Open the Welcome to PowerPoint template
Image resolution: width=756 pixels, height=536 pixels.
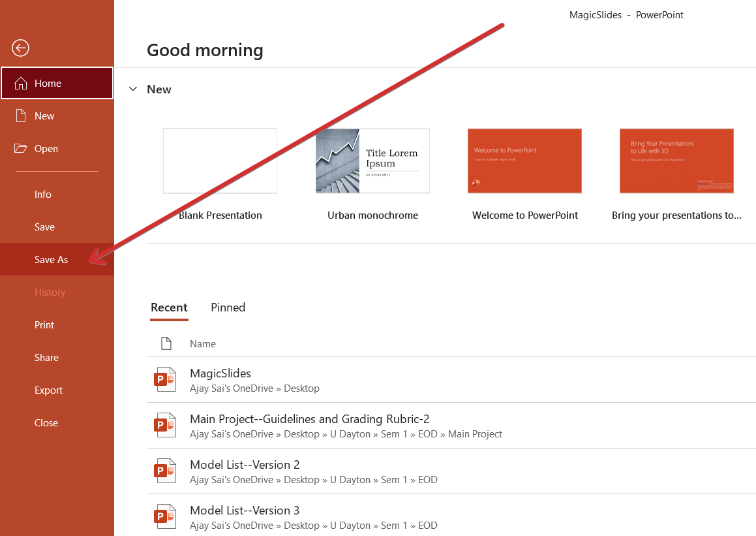(x=524, y=161)
